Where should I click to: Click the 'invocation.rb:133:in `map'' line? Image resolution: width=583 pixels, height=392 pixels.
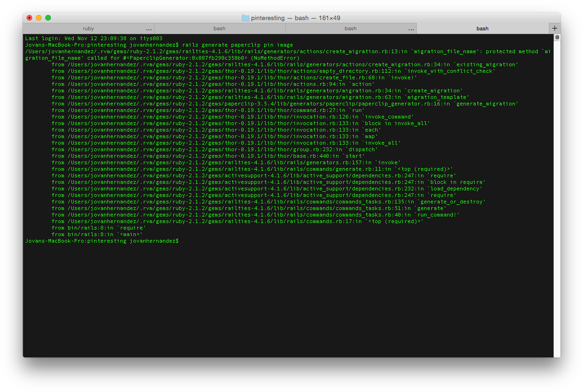(215, 136)
